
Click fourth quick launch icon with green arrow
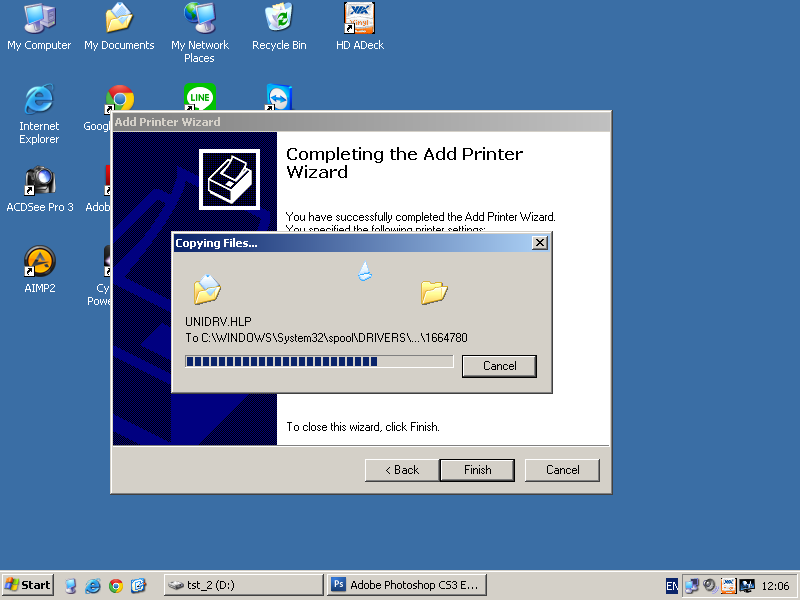pos(138,585)
